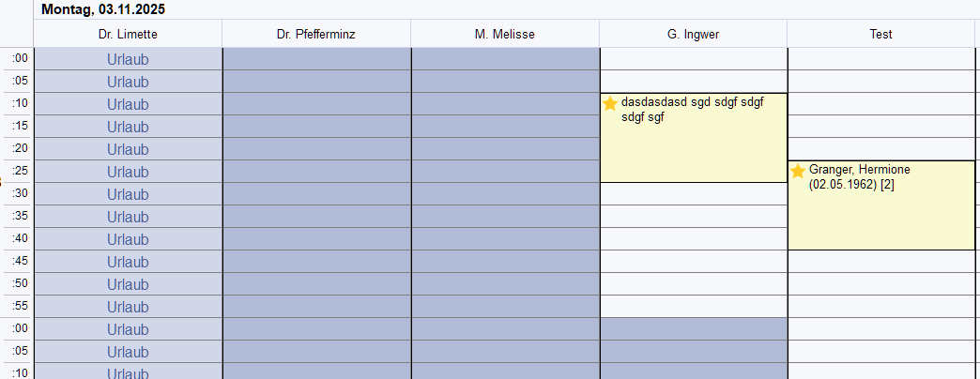The image size is (980, 379).
Task: Click the blocked second :00 slot under G. Ingwer
Action: coord(693,329)
